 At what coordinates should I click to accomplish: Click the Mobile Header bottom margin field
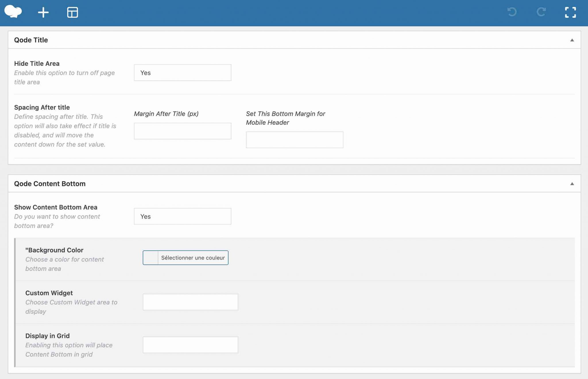point(294,140)
